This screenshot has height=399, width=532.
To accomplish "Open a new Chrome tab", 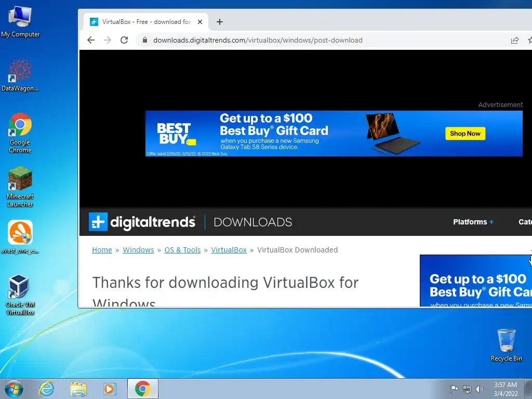I will click(x=220, y=22).
